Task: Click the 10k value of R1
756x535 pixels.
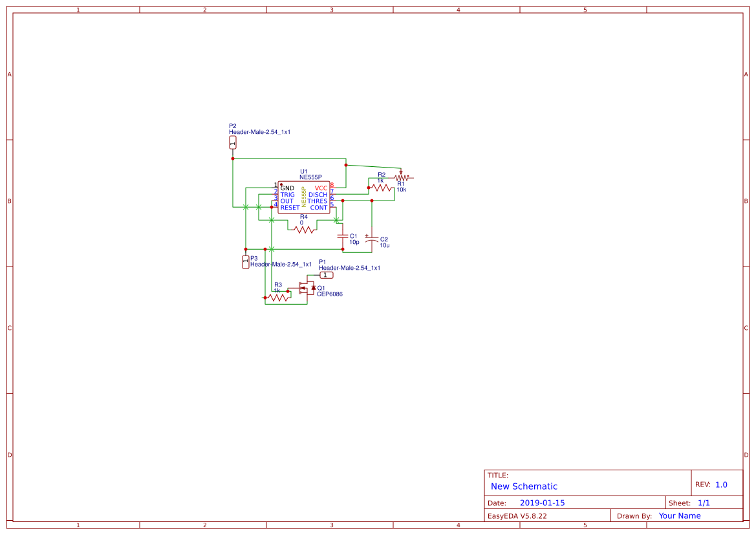Action: click(402, 190)
